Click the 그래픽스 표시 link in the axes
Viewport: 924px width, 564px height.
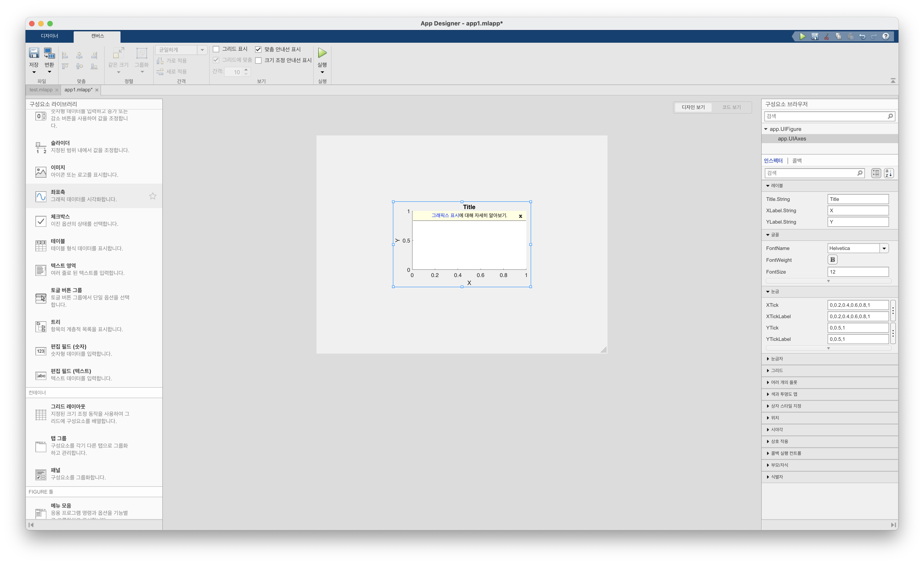[x=445, y=215]
